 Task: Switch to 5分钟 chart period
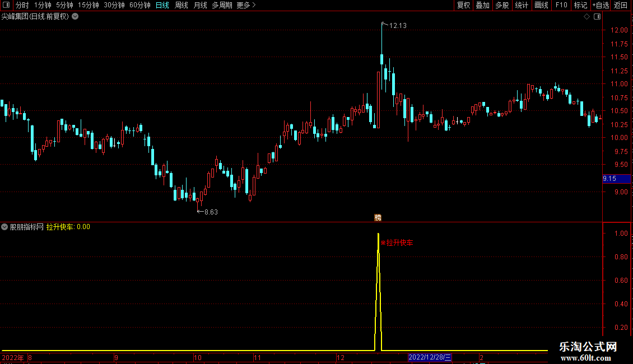pyautogui.click(x=64, y=5)
